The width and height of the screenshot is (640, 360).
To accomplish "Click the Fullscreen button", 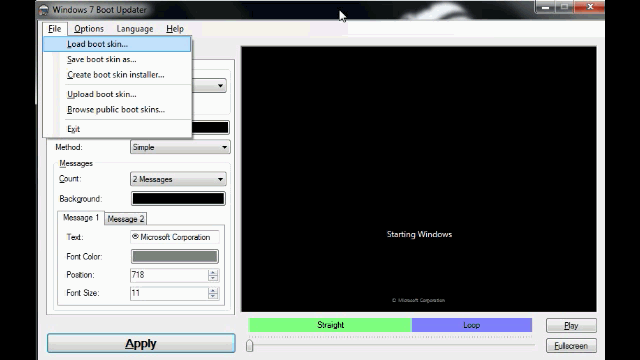I will (x=571, y=346).
